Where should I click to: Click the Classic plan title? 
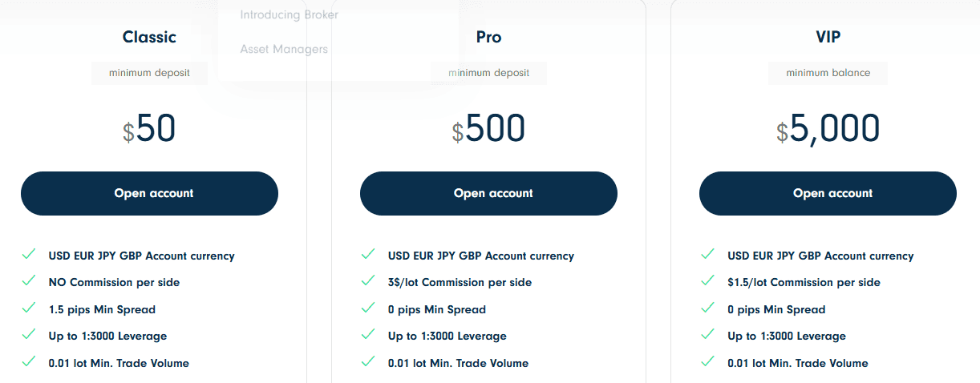[149, 37]
